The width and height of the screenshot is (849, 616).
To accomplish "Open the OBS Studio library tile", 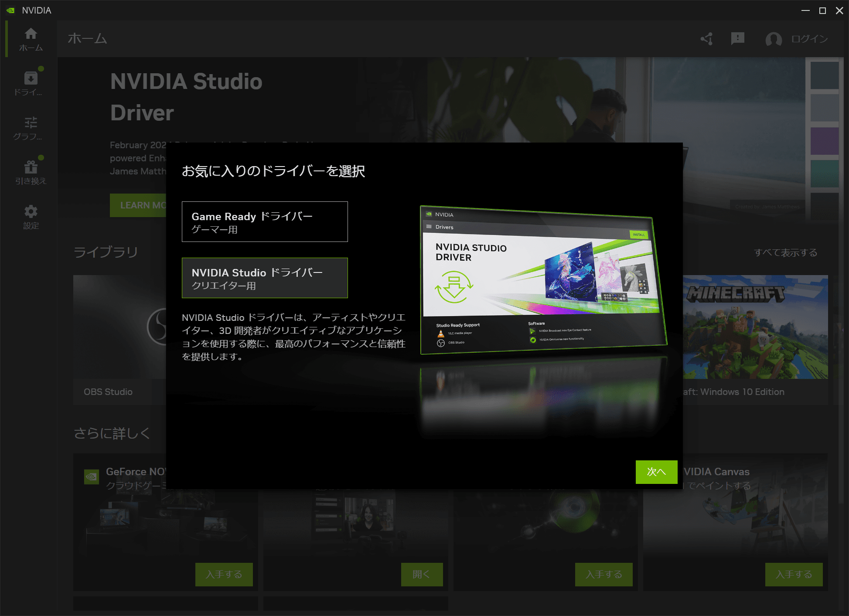I will click(x=120, y=339).
